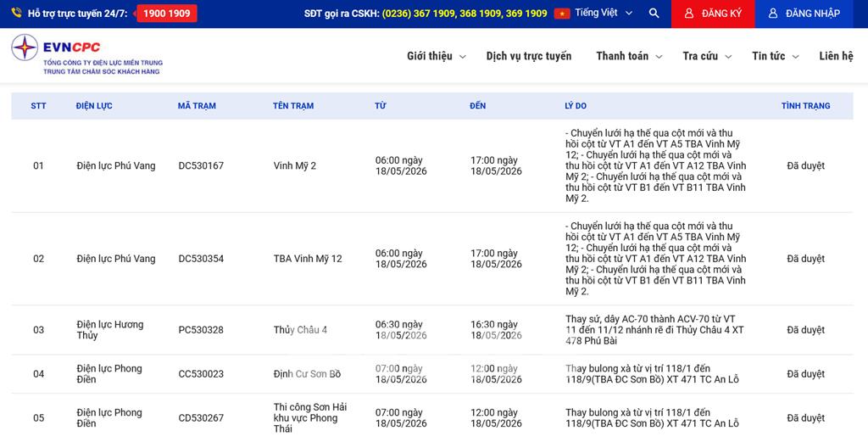
Task: Expand the Tra cứu menu
Action: click(707, 56)
